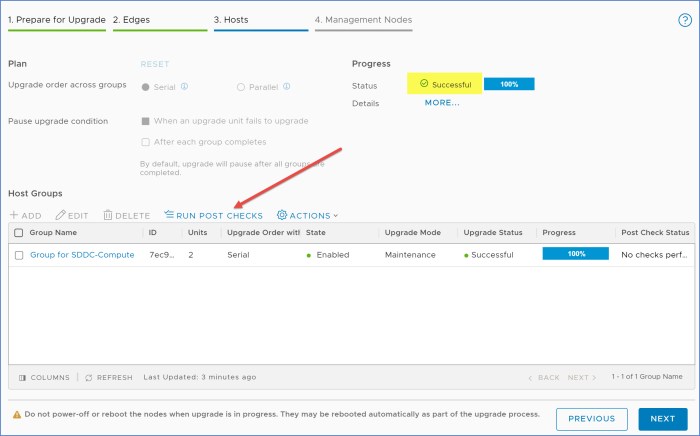This screenshot has height=436, width=700.
Task: Open the Columns chooser
Action: pos(24,377)
